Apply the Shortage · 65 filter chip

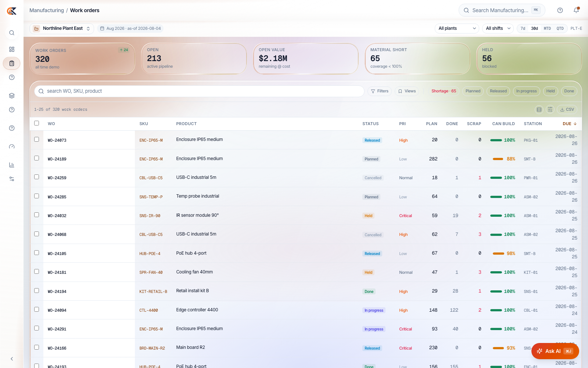(x=444, y=91)
